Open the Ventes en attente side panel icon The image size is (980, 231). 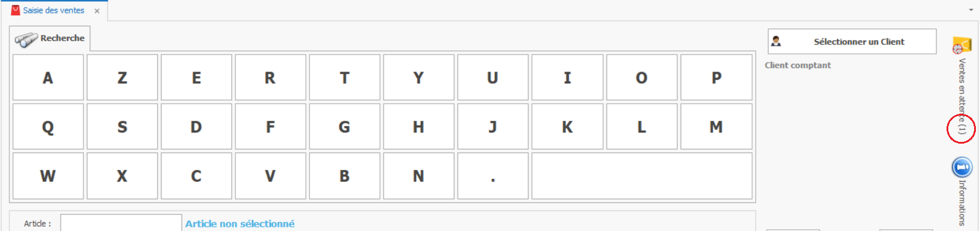pos(962,45)
